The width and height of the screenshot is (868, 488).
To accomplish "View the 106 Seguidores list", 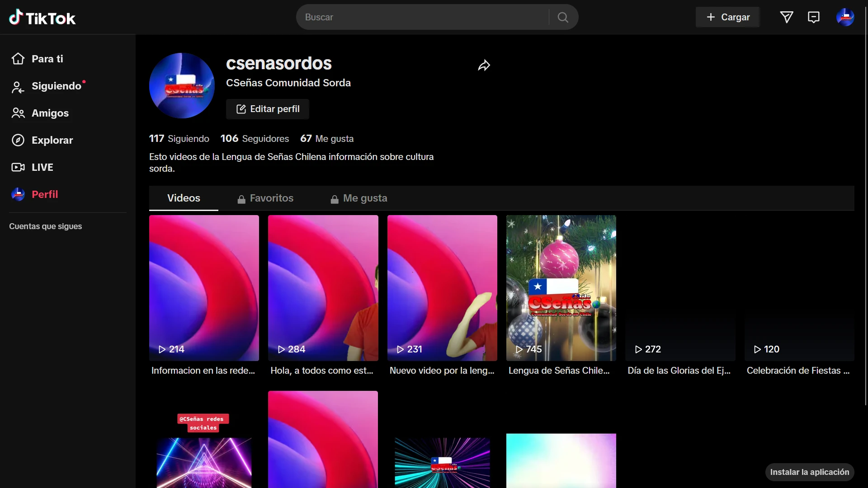I will [x=255, y=139].
